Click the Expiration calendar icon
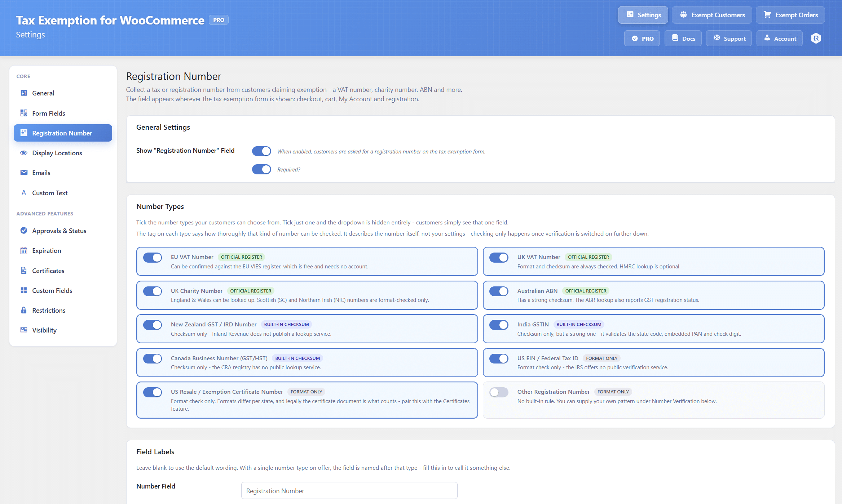This screenshot has width=842, height=504. [24, 250]
